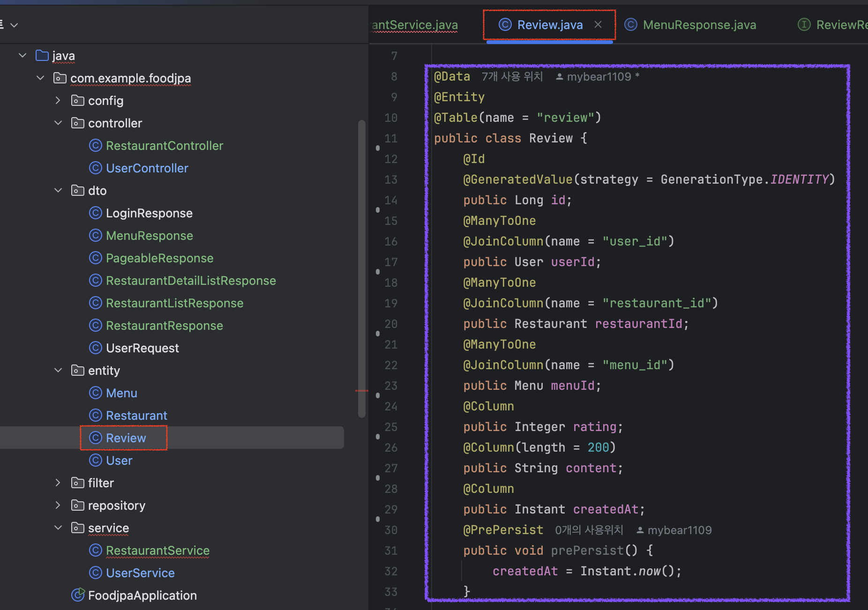Click the @Entity annotation
Image resolution: width=868 pixels, height=610 pixels.
[459, 97]
